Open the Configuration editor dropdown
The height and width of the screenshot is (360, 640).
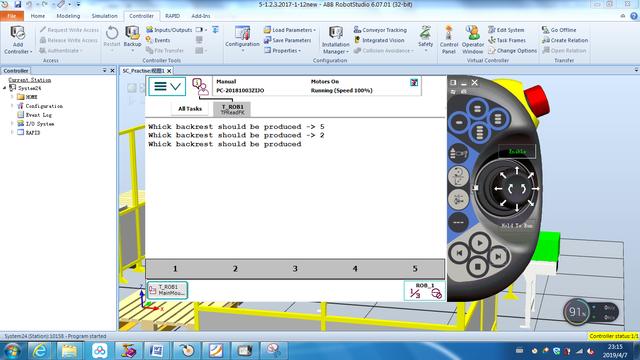click(242, 39)
